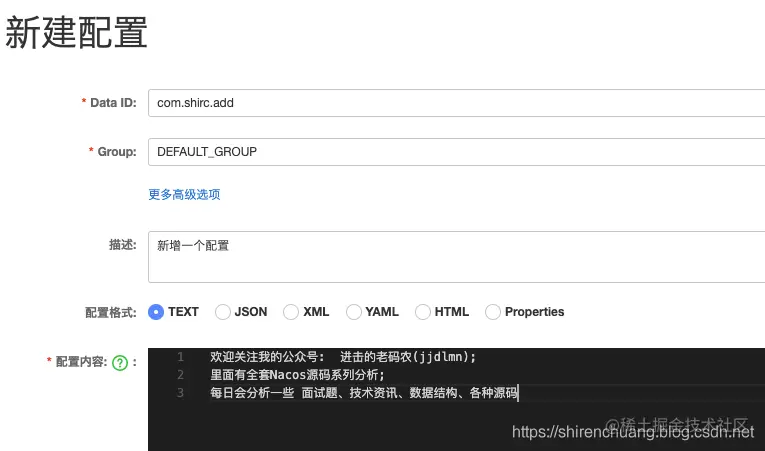This screenshot has width=765, height=451.
Task: Focus the Data ID input field
Action: point(457,103)
